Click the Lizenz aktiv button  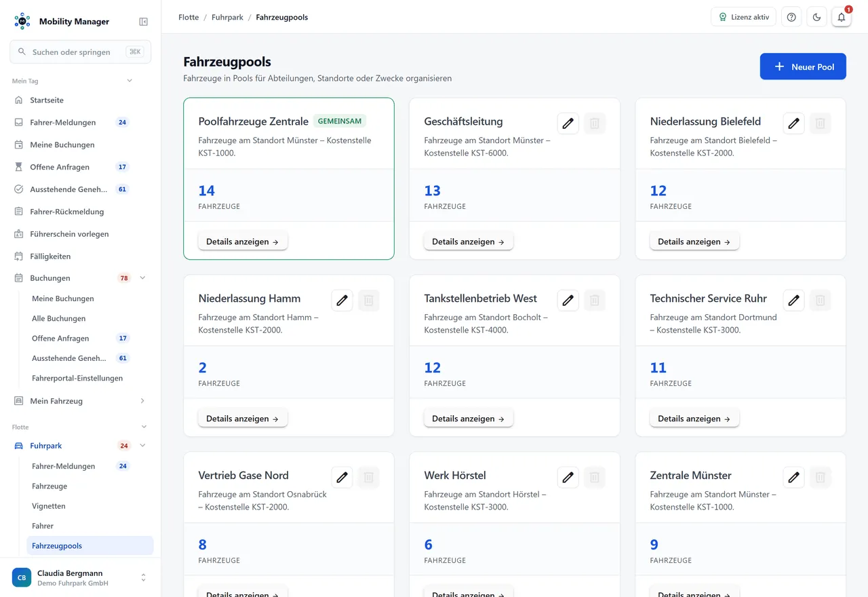[x=743, y=17]
